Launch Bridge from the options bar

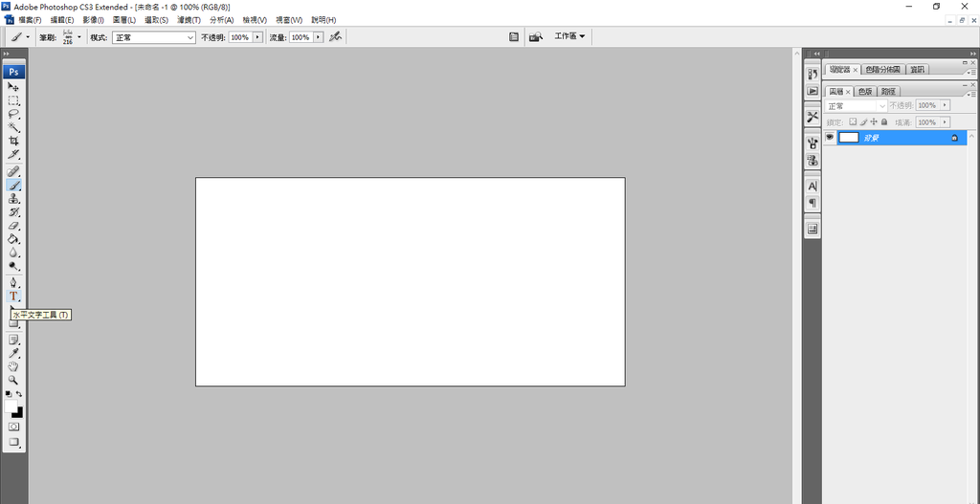coord(536,37)
